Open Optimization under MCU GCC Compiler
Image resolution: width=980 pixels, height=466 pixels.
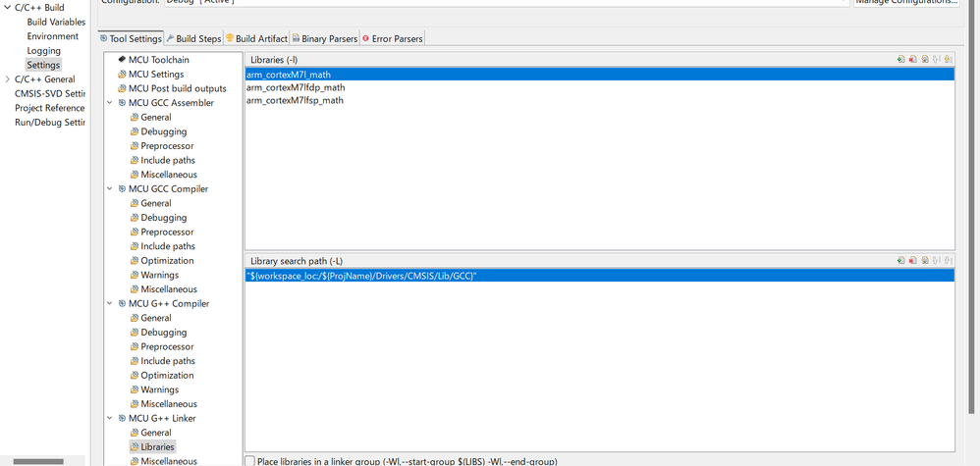point(162,261)
